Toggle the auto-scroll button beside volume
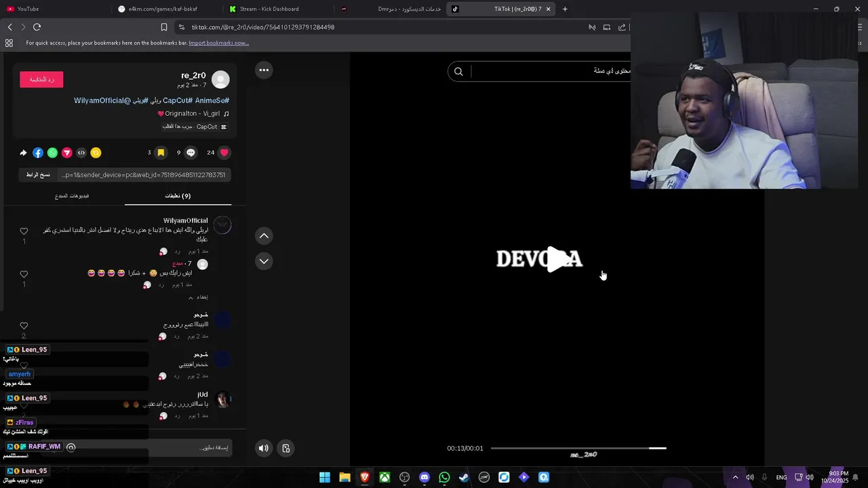The height and width of the screenshot is (488, 868). [286, 448]
